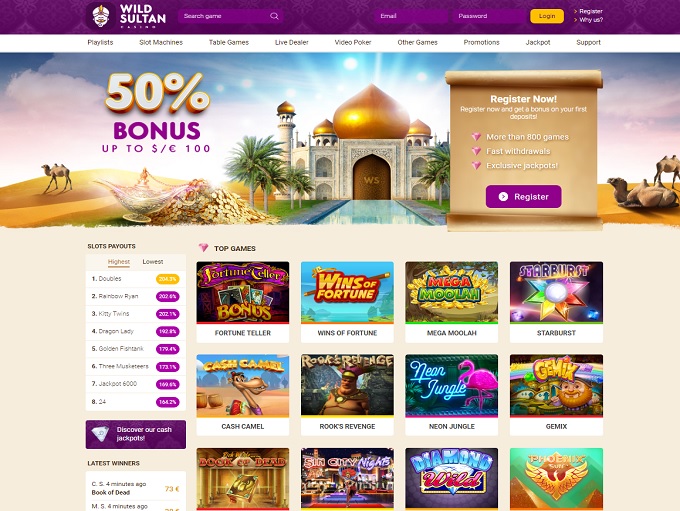Click the Wild Sultan casino logo

(127, 16)
